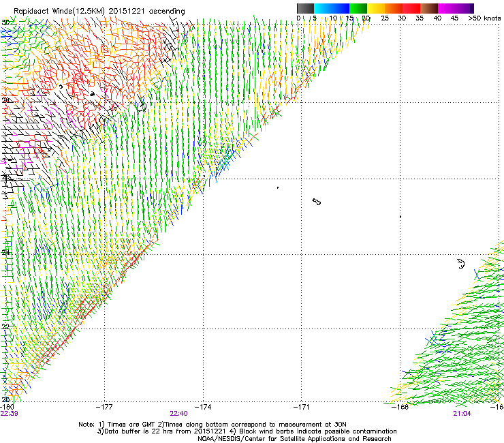Click the gray 0-5 knots legend swatch
The height and width of the screenshot is (443, 504).
(x=305, y=8)
